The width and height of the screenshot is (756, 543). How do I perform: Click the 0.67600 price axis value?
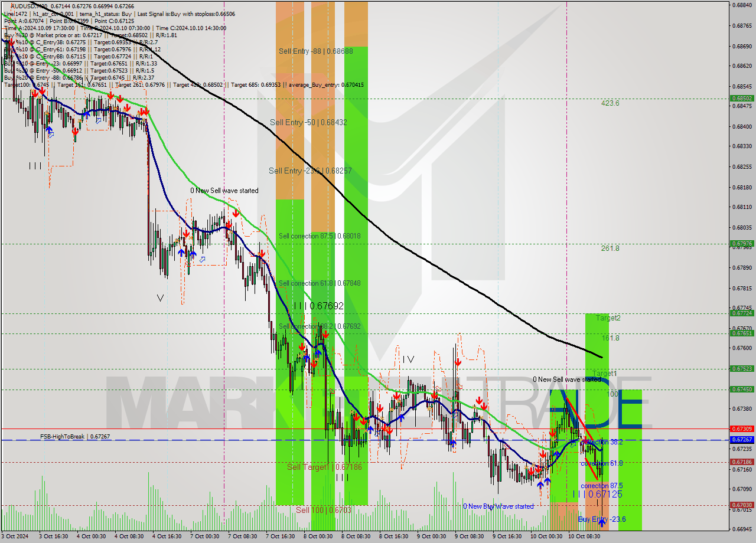[x=742, y=348]
